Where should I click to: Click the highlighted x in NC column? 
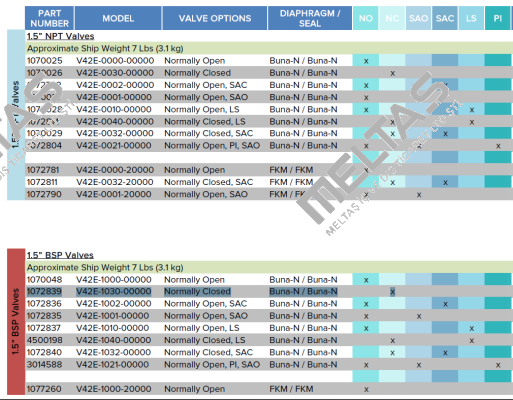(392, 292)
